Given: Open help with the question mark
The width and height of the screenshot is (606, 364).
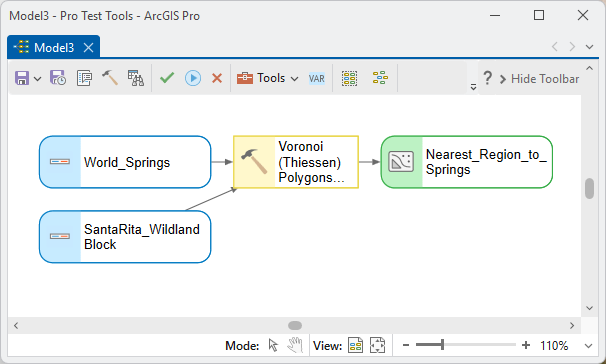Looking at the screenshot, I should [488, 78].
